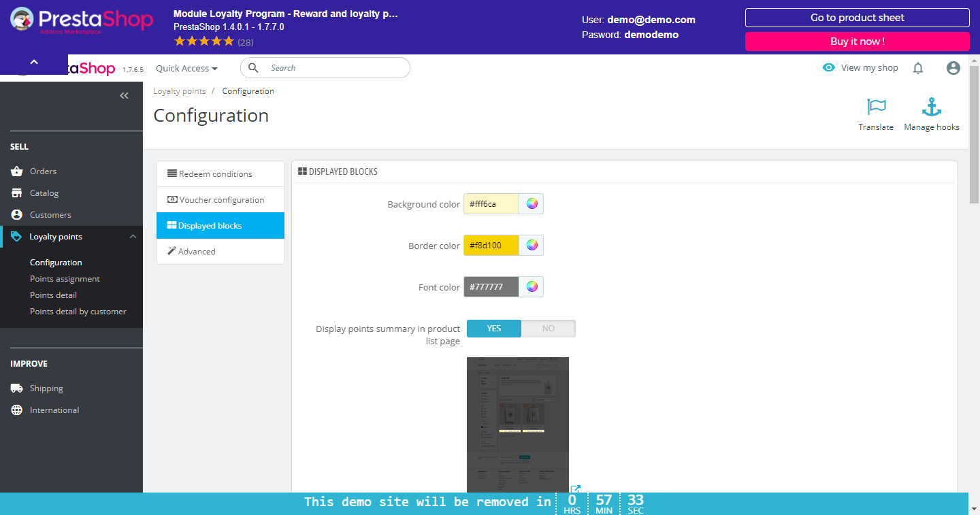
Task: Open Border color picker wheel
Action: (532, 246)
